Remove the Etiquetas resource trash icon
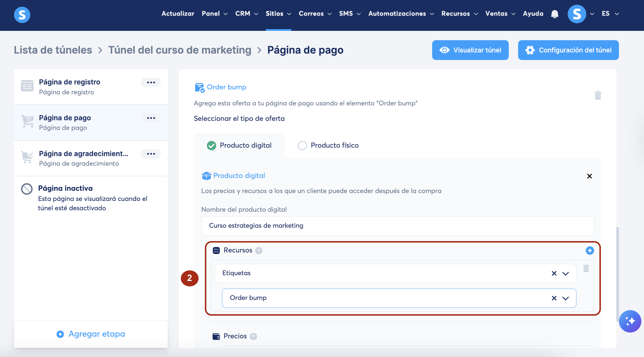Image resolution: width=644 pixels, height=357 pixels. [586, 268]
